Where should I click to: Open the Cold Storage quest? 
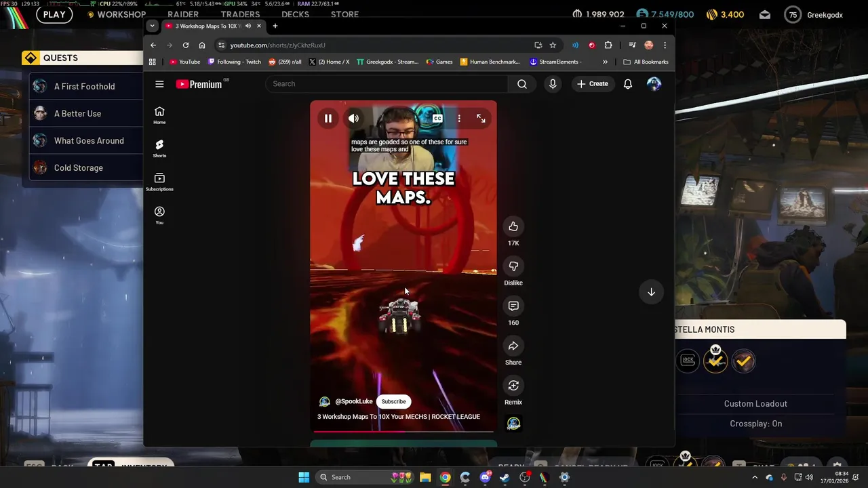tap(86, 167)
